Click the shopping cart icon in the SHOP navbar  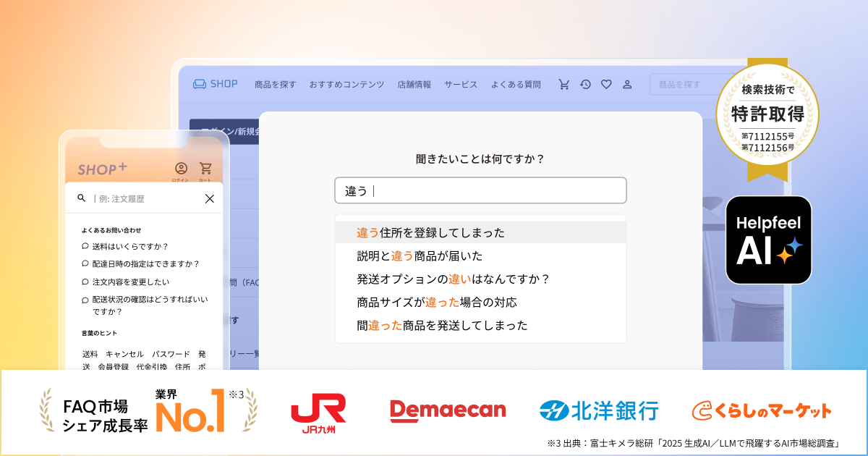click(x=563, y=84)
